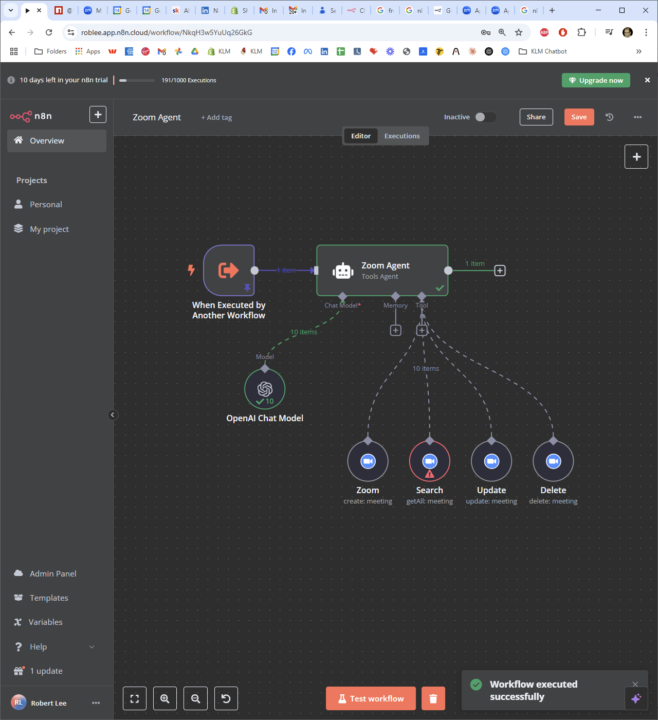Dismiss the trial banner
Viewport: 658px width, 720px height.
(647, 80)
